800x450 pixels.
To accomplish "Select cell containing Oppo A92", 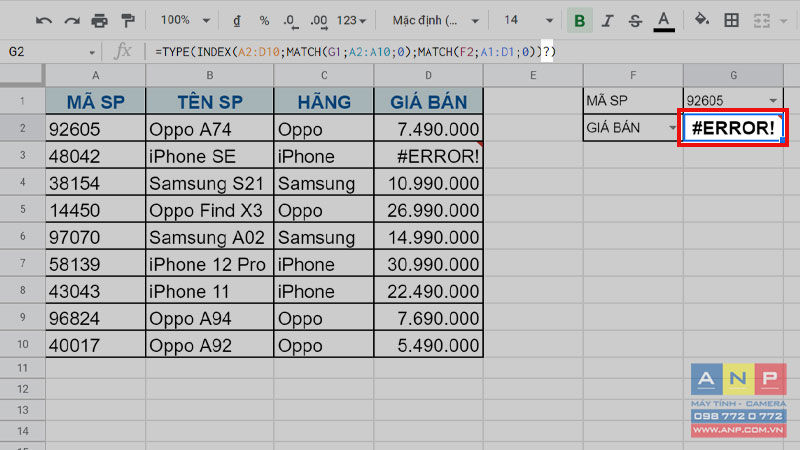I will (x=210, y=345).
